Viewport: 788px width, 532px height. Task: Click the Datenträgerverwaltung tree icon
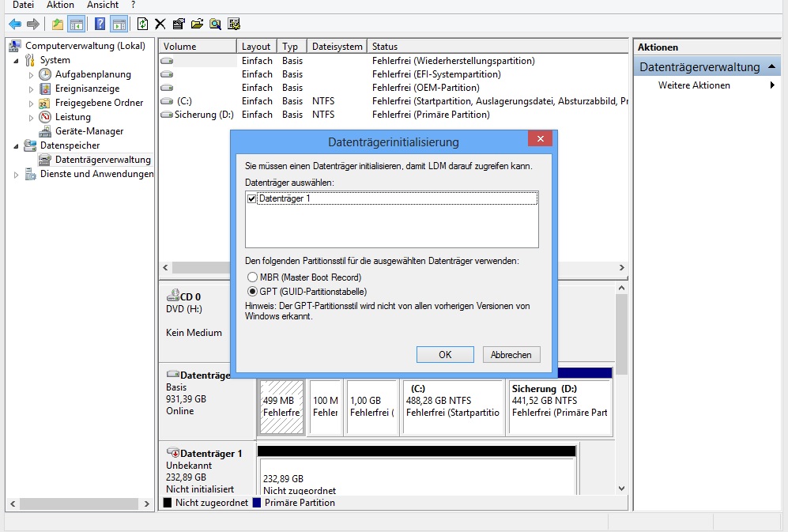point(45,160)
